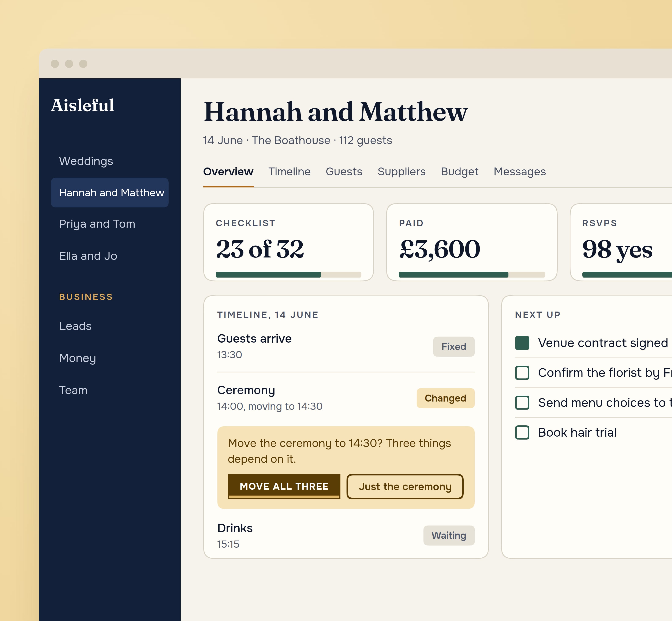The height and width of the screenshot is (621, 672).
Task: Click the 'Timeline, 14 June' heading
Action: coord(268,315)
